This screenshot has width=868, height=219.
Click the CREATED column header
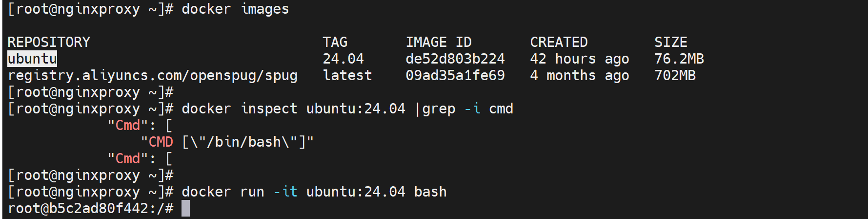tap(559, 43)
